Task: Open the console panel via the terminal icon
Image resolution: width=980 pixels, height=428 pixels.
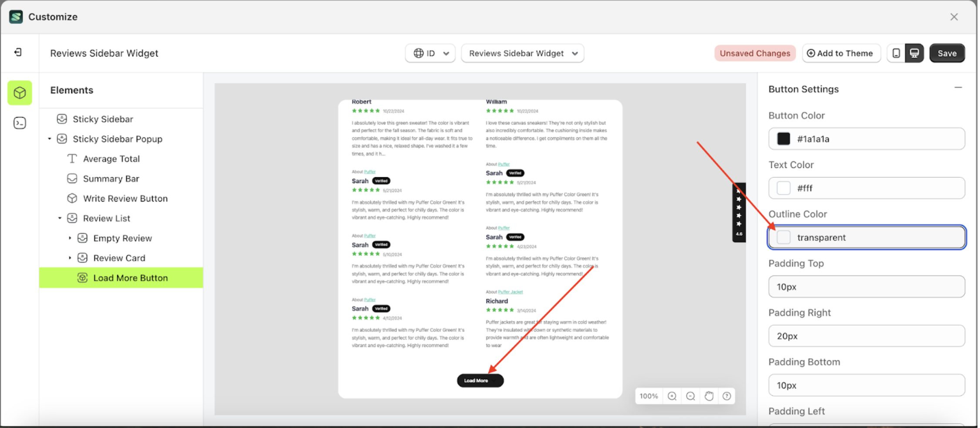Action: 19,123
